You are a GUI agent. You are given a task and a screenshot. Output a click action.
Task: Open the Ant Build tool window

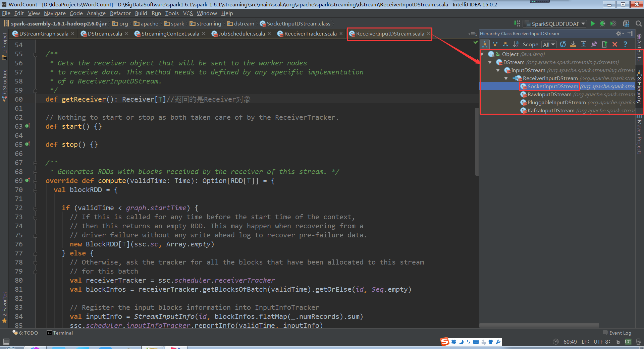(639, 47)
